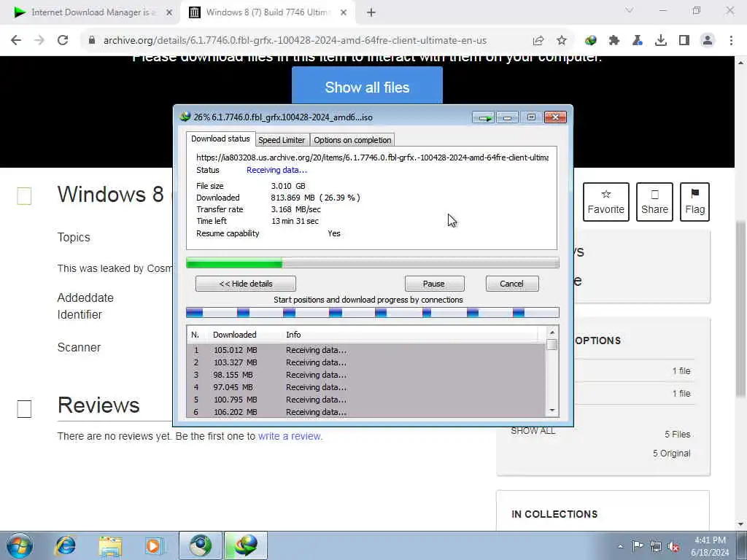Close the IDM download dialog

[x=555, y=117]
